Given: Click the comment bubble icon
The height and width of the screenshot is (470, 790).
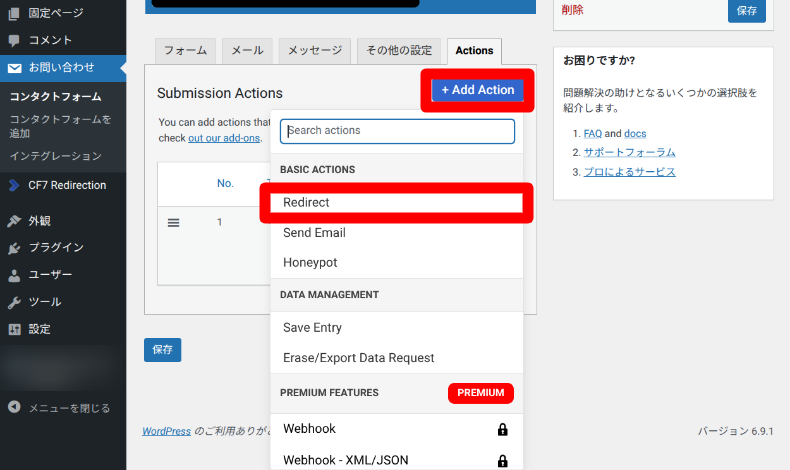Looking at the screenshot, I should tap(14, 40).
